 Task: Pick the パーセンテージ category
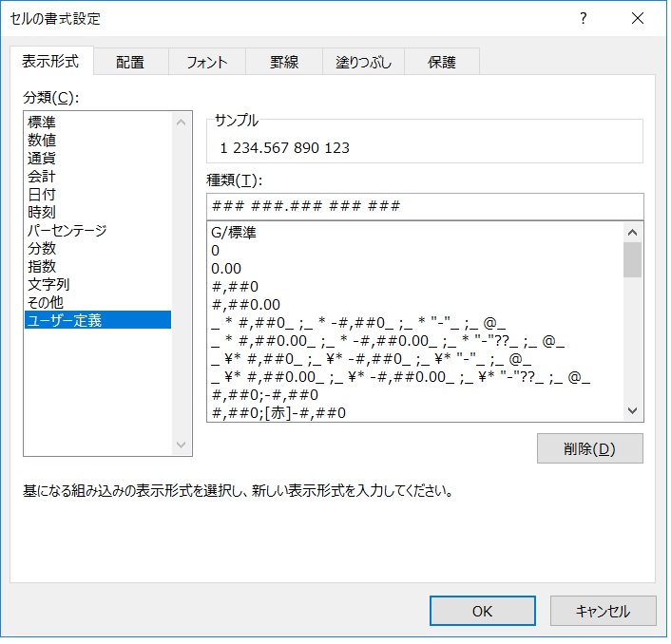point(99,232)
